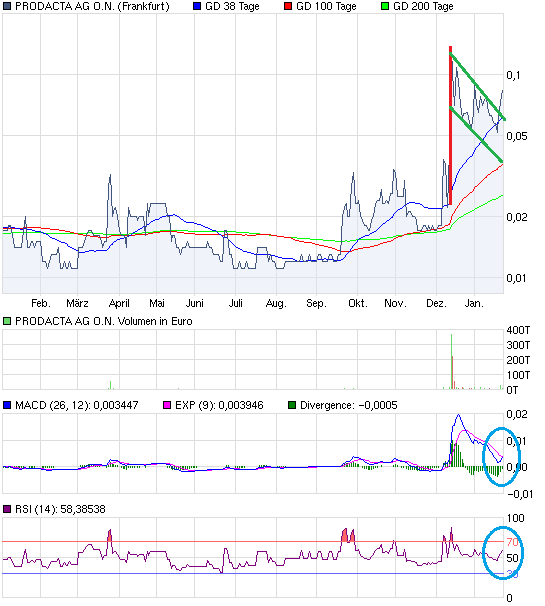Click the 'Juni' month axis label
Screen dimensions: 545x606
coord(194,303)
